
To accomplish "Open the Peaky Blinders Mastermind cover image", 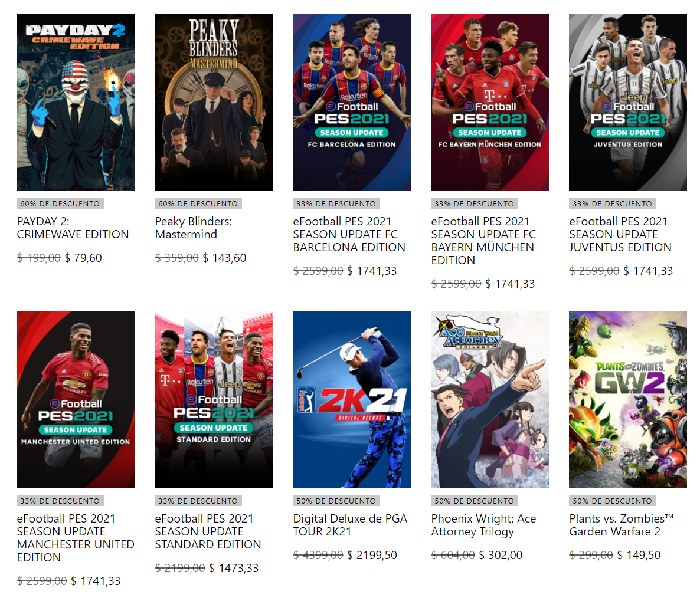I will [214, 103].
